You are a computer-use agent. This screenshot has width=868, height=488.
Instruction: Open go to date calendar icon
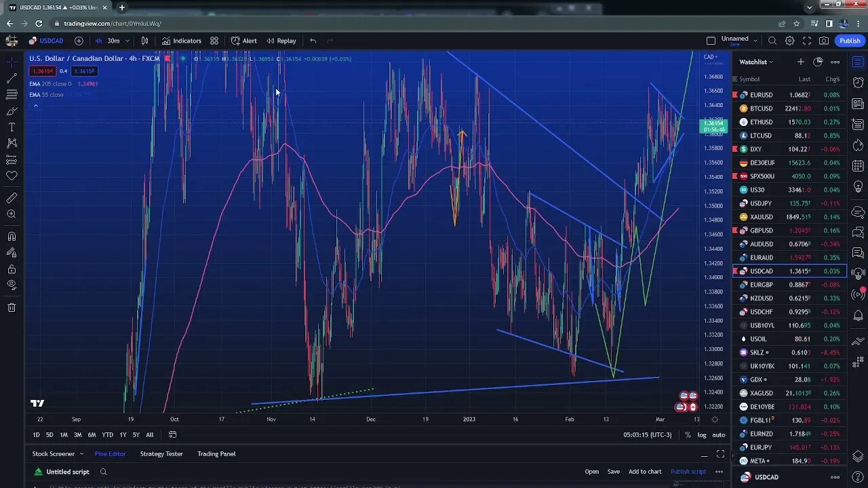172,434
